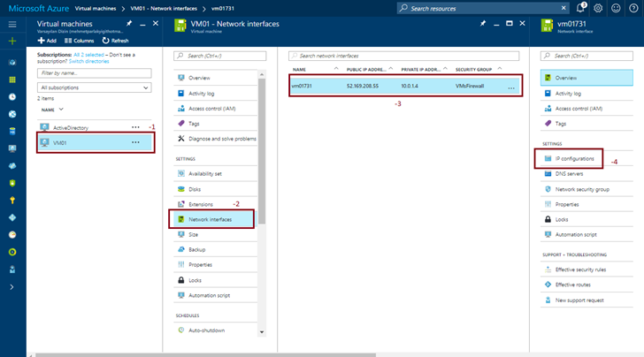Open the help question mark icon
This screenshot has width=644, height=357.
[633, 8]
